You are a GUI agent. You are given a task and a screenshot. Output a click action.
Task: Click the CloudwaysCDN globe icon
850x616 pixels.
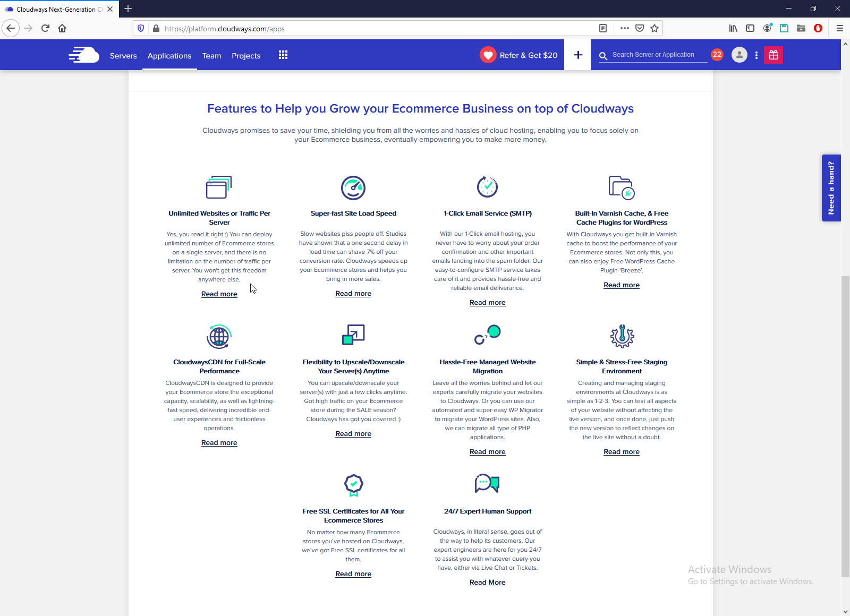(219, 336)
